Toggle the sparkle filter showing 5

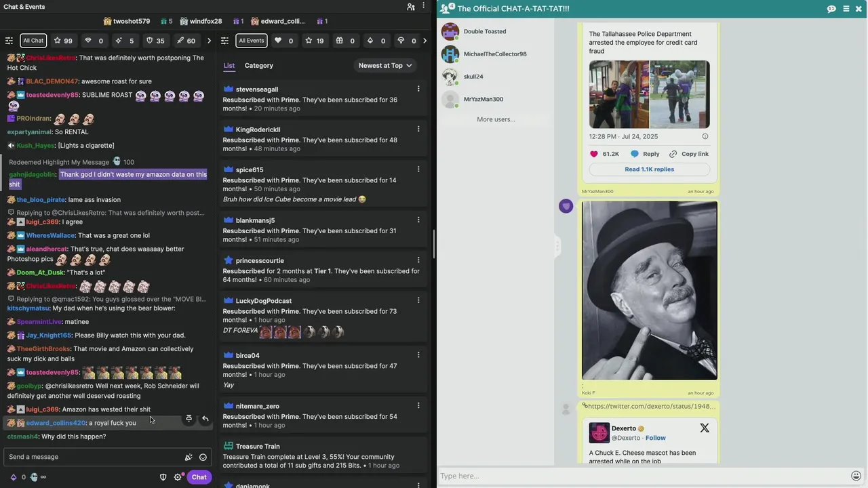(x=125, y=41)
